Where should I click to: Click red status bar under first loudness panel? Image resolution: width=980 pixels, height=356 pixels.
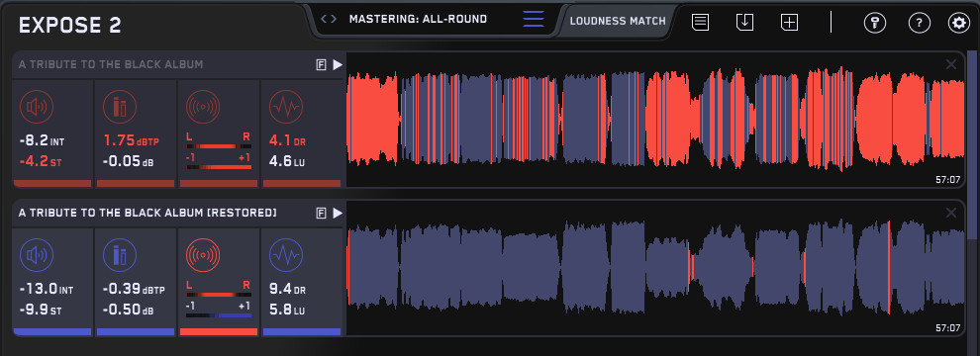click(52, 184)
